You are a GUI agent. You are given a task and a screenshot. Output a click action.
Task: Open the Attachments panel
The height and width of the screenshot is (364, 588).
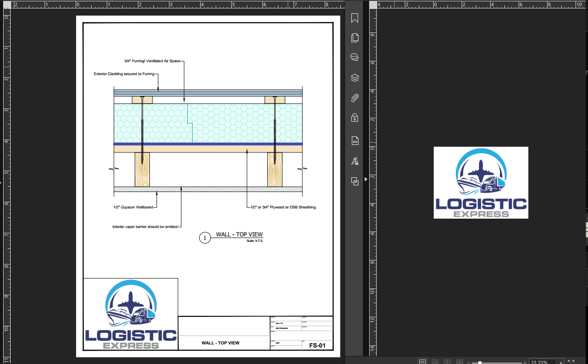354,98
